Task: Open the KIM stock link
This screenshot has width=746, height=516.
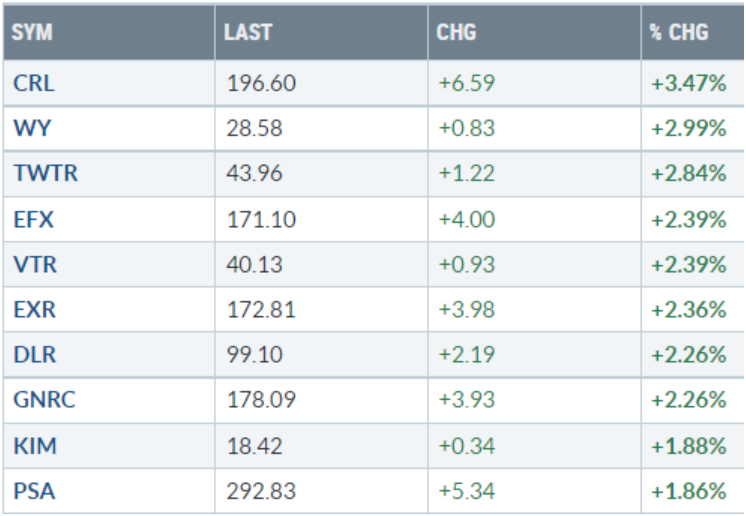Action: (32, 444)
